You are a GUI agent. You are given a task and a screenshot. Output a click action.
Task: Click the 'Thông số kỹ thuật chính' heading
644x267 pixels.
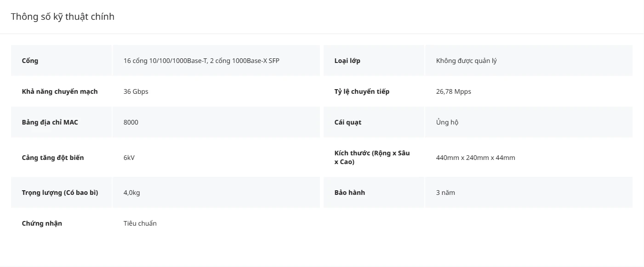[x=63, y=17]
